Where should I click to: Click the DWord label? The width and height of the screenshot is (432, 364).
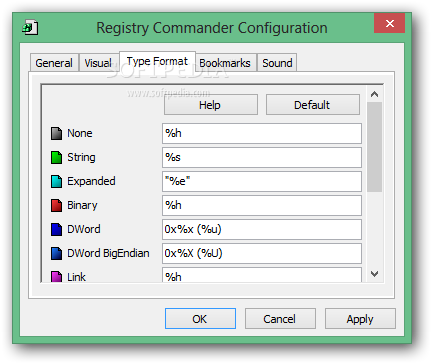[x=84, y=229]
